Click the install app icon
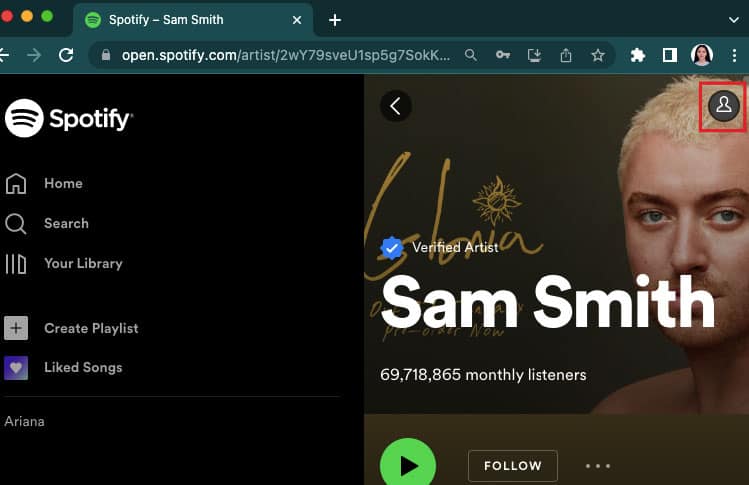Screen dimensions: 749x485 click(534, 55)
